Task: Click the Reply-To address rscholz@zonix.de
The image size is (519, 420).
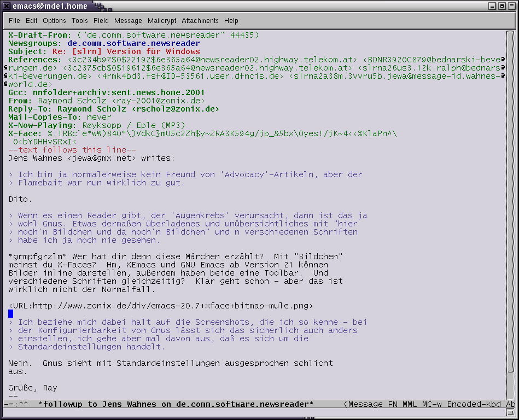Action: tap(176, 109)
